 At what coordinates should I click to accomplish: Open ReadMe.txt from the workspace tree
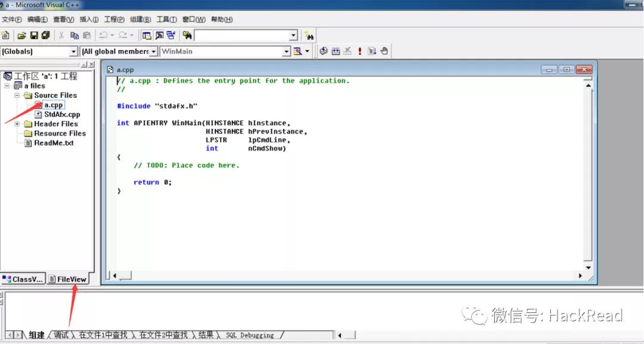(x=55, y=142)
